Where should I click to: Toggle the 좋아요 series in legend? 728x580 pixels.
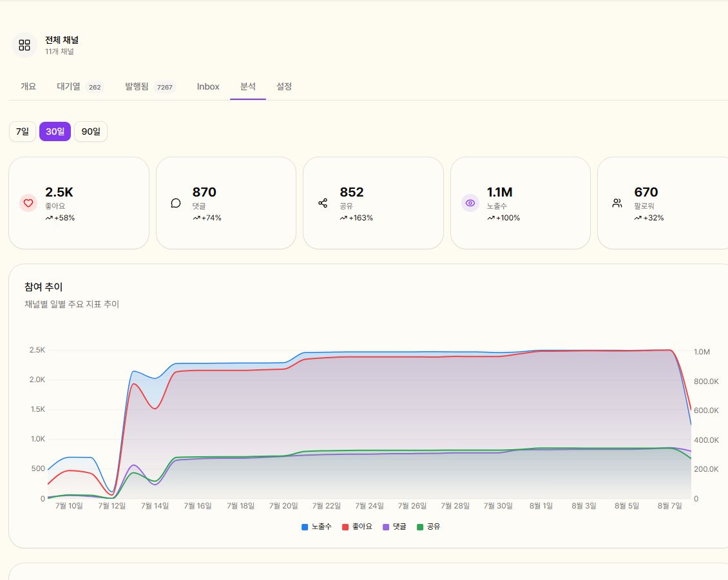coord(357,527)
